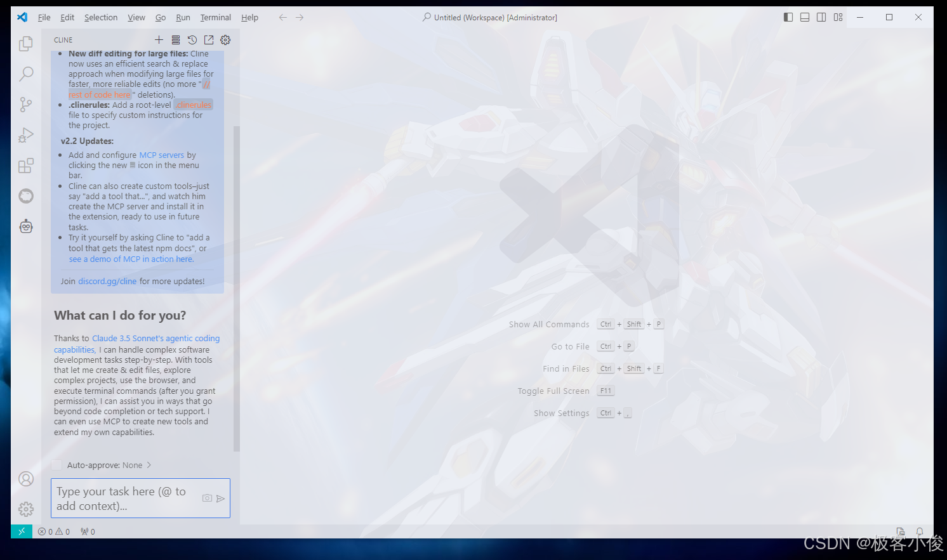Open the Extensions view
Screen dimensions: 947x560
26,165
